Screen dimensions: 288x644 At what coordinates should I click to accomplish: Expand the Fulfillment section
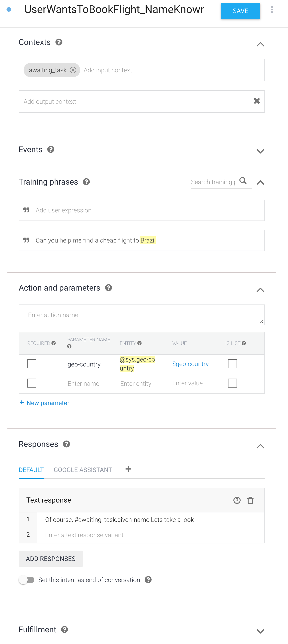[260, 631]
